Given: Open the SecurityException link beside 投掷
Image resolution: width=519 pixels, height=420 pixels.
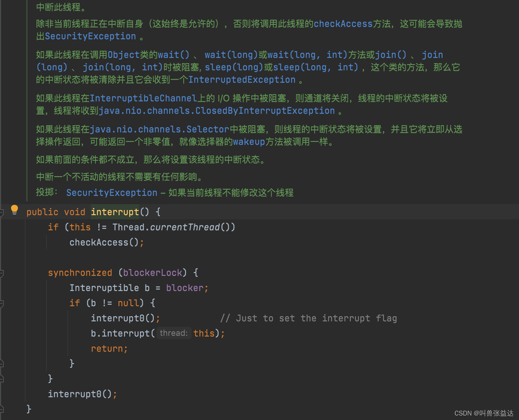Looking at the screenshot, I should pos(112,193).
